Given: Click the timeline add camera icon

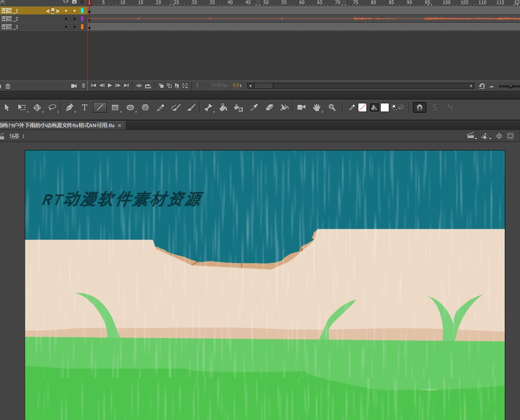Looking at the screenshot, I should (x=74, y=86).
